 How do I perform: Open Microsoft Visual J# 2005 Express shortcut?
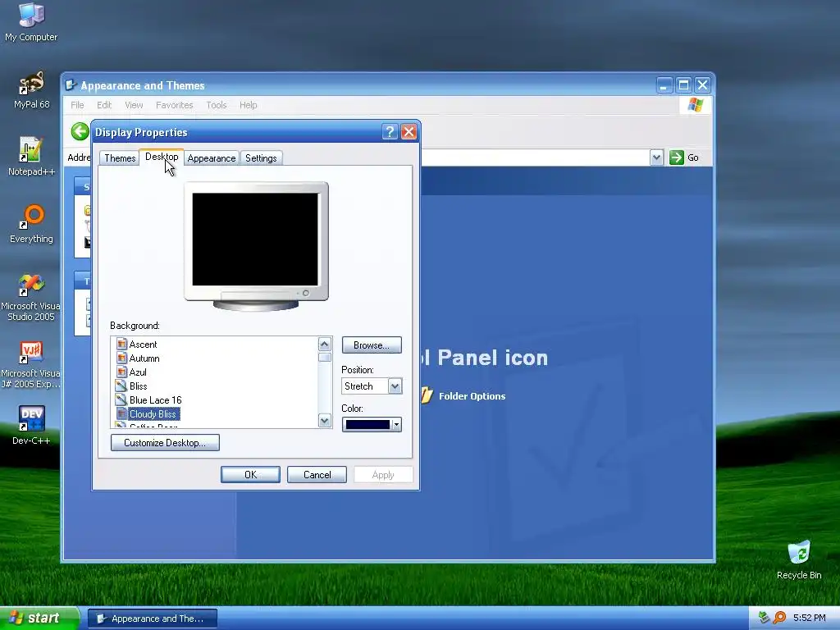pyautogui.click(x=30, y=365)
